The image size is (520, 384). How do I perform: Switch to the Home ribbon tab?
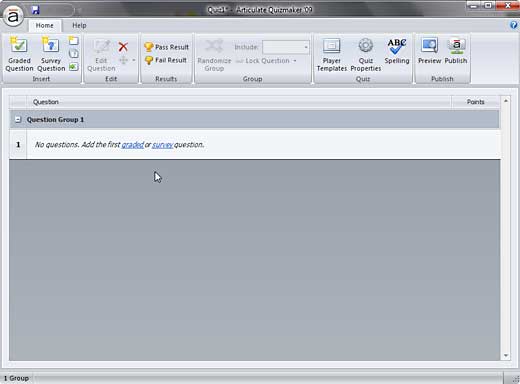[x=44, y=25]
